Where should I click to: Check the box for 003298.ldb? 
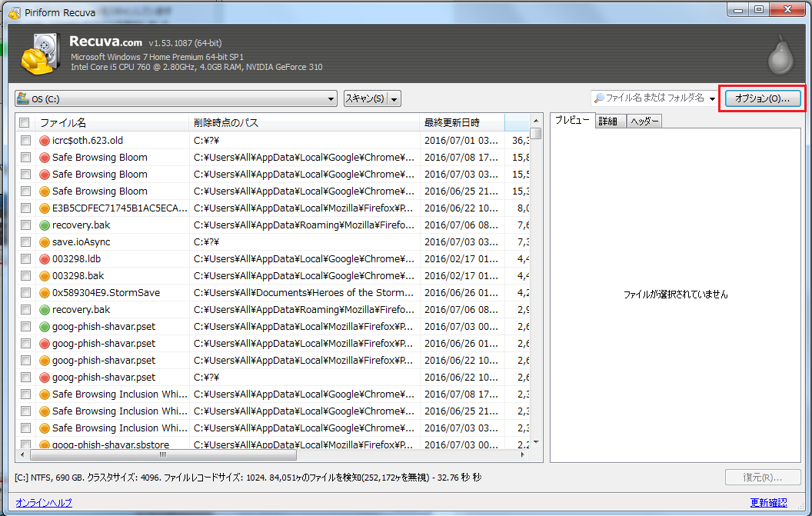pos(25,259)
